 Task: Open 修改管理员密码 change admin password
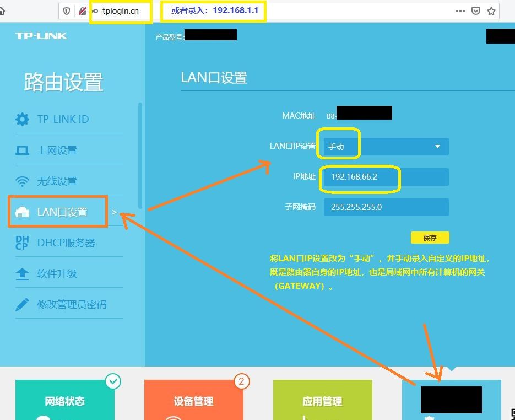tap(69, 304)
